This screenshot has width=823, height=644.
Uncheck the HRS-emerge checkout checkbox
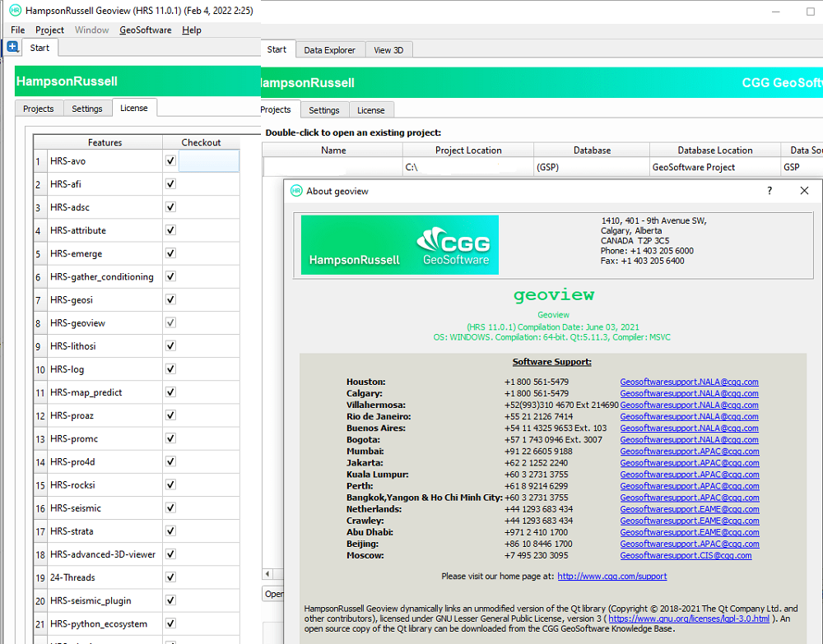click(170, 253)
